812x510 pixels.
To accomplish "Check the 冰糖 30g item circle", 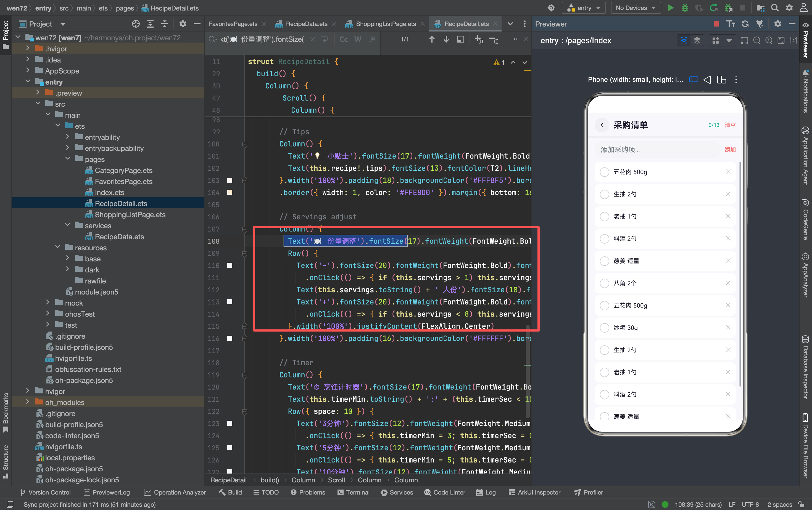I will [x=604, y=327].
